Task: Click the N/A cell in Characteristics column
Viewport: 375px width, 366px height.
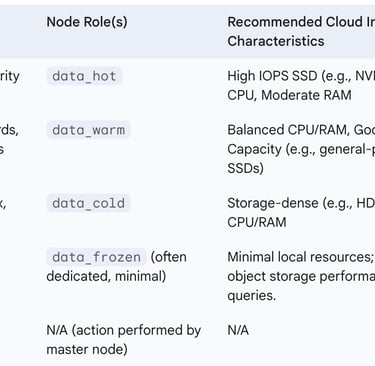Action: (238, 330)
